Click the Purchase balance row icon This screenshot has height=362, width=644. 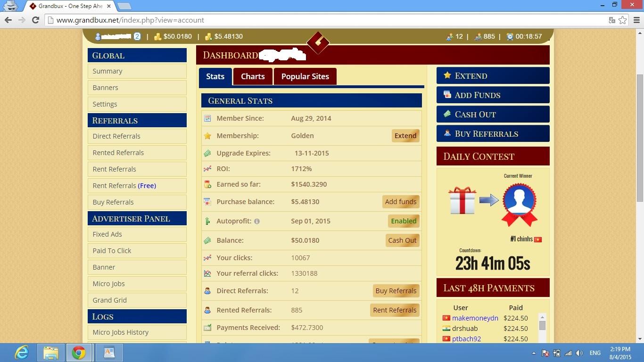click(x=207, y=202)
